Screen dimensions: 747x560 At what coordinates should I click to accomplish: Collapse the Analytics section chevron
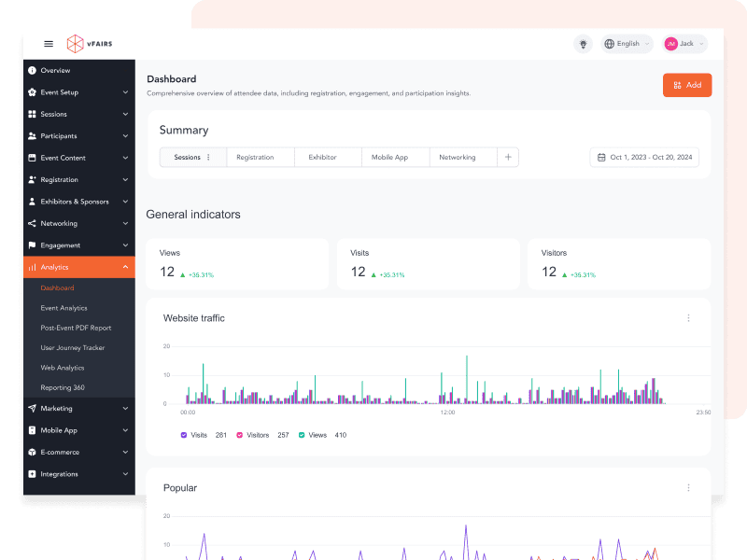(x=125, y=267)
